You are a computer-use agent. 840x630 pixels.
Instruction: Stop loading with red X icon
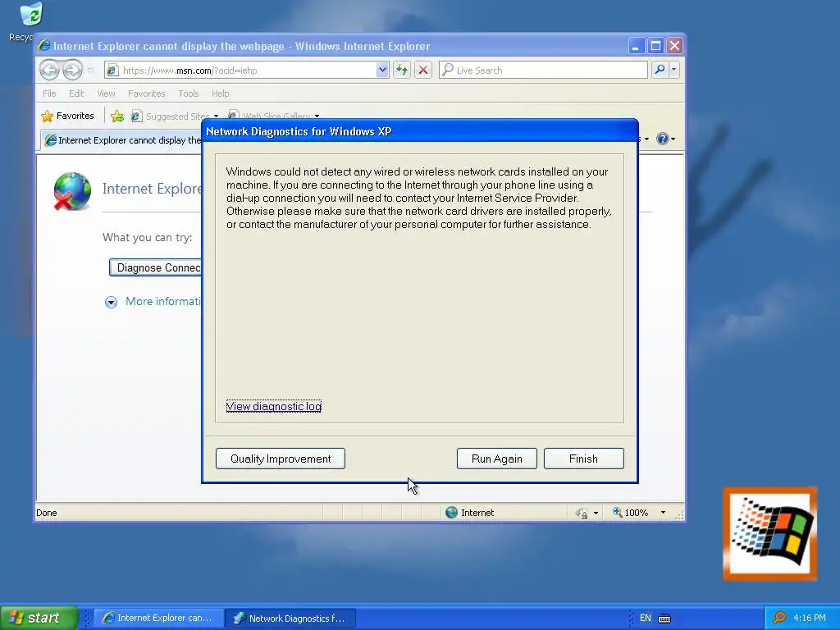pyautogui.click(x=423, y=71)
